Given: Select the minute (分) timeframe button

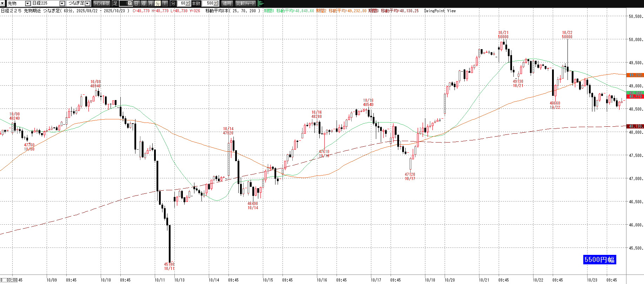Looking at the screenshot, I should (x=158, y=3).
